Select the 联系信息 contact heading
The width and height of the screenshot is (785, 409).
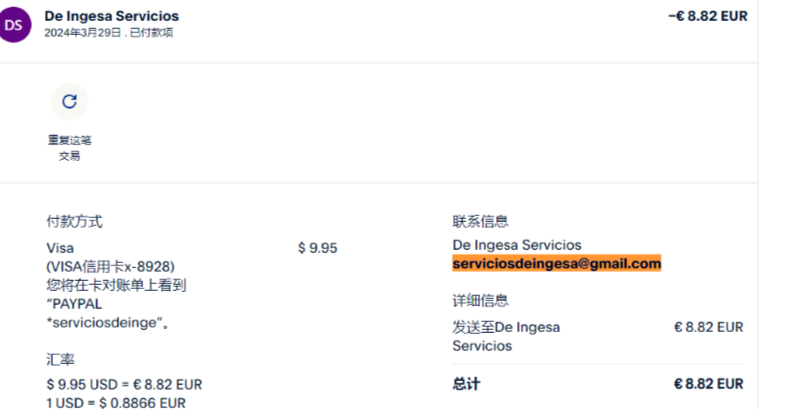coord(480,221)
